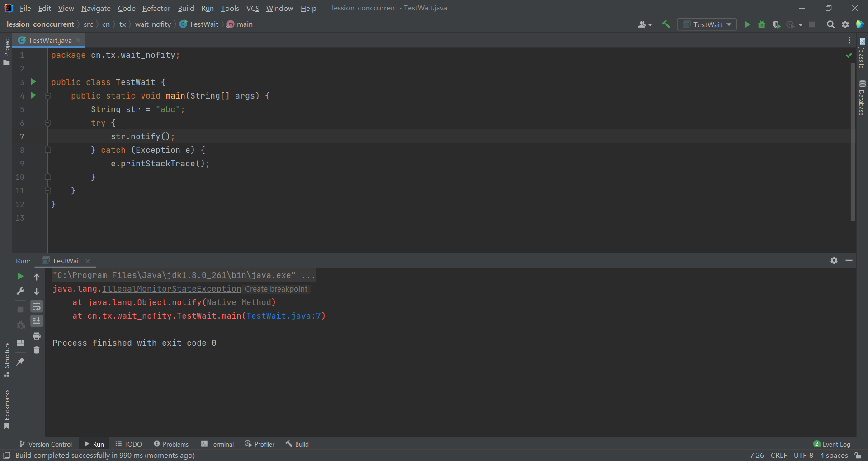Change UTF-8 encoding in status bar

[x=803, y=455]
